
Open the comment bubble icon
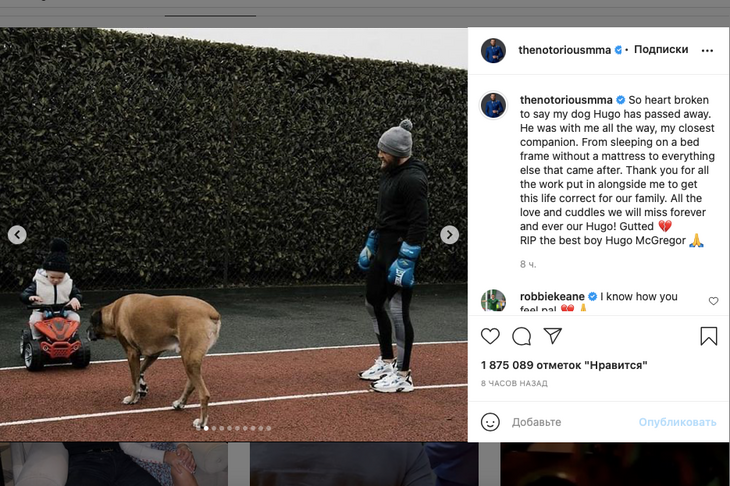click(x=521, y=336)
